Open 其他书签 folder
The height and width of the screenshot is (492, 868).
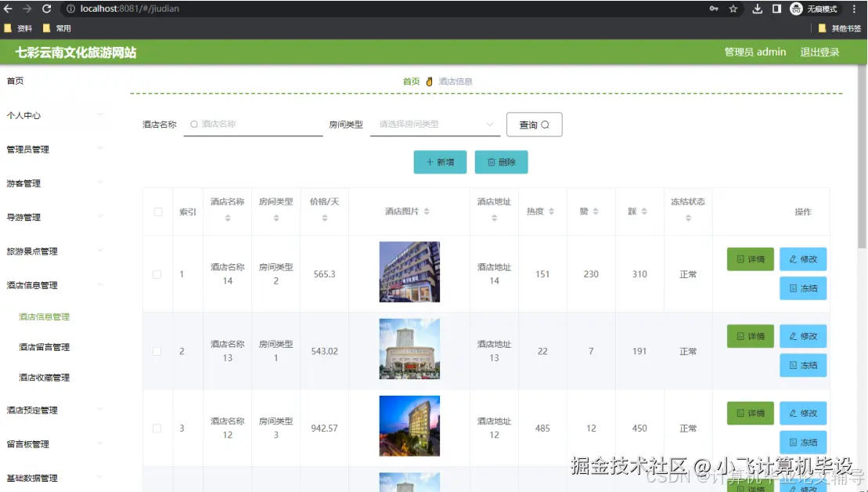(x=840, y=28)
